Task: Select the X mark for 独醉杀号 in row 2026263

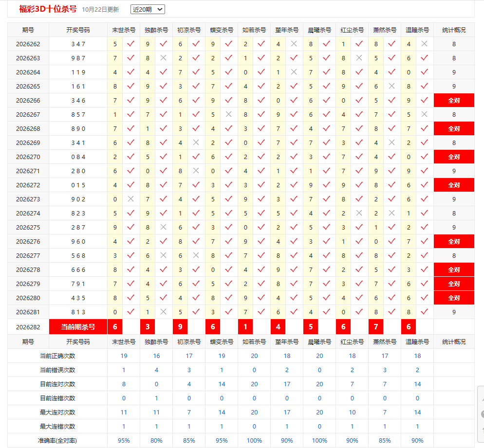Action: [163, 58]
